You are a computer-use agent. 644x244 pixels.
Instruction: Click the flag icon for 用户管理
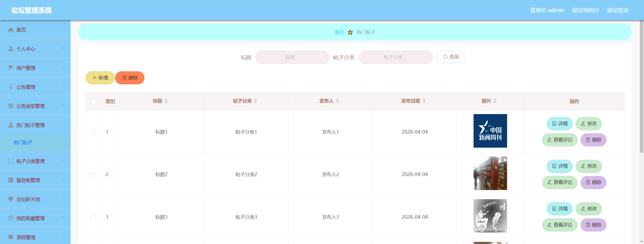point(11,68)
